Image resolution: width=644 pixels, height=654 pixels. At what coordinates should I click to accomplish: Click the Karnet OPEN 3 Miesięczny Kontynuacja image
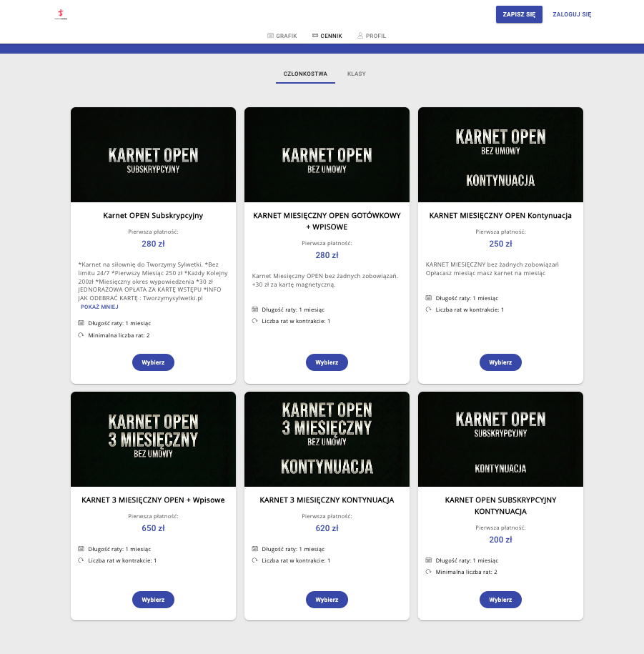point(327,439)
